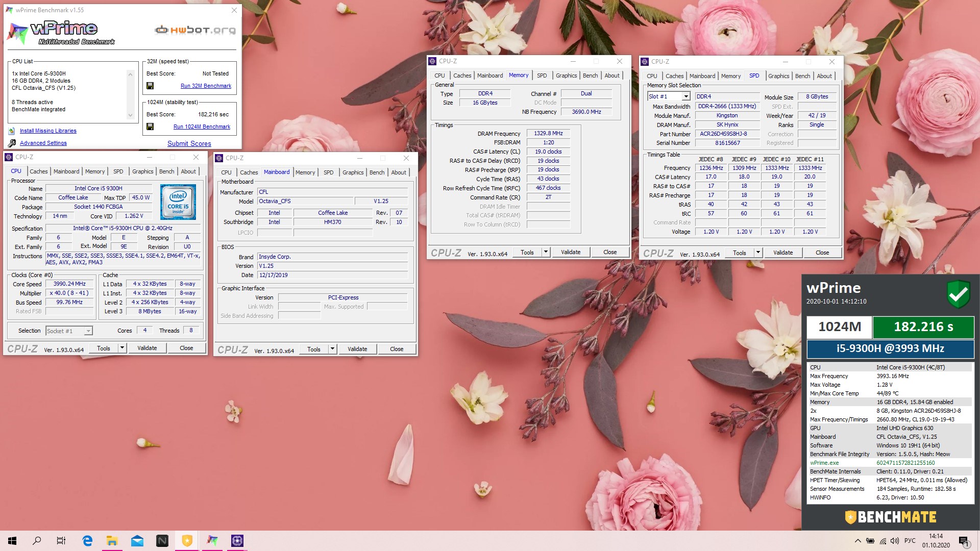The image size is (980, 551).
Task: Click the Install Missing Libraries icon
Action: [x=12, y=131]
